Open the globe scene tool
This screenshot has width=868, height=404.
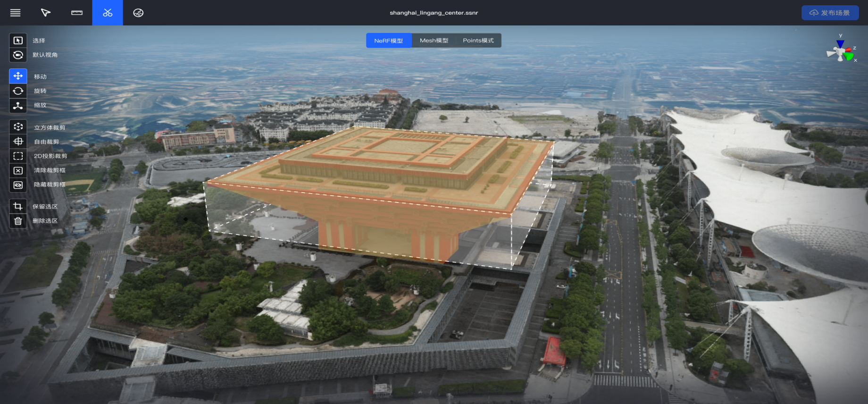(138, 13)
